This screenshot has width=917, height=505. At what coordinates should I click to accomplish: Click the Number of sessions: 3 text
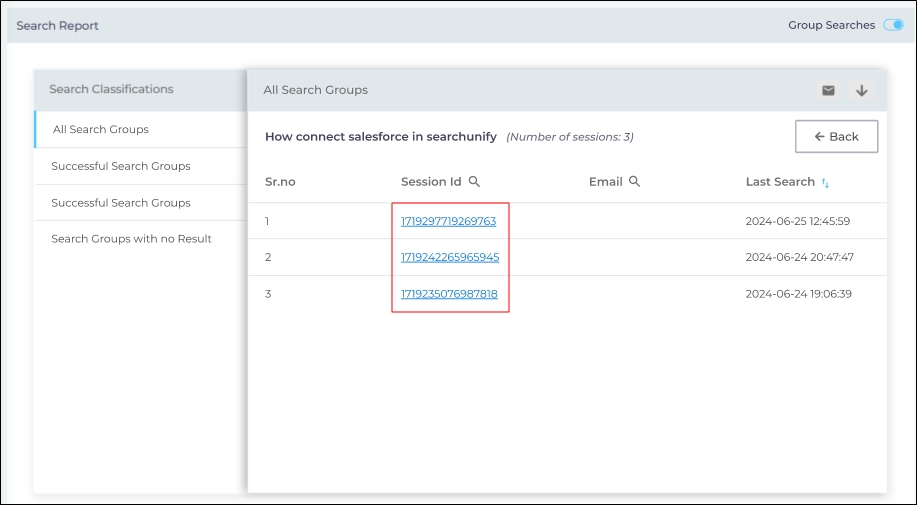570,137
